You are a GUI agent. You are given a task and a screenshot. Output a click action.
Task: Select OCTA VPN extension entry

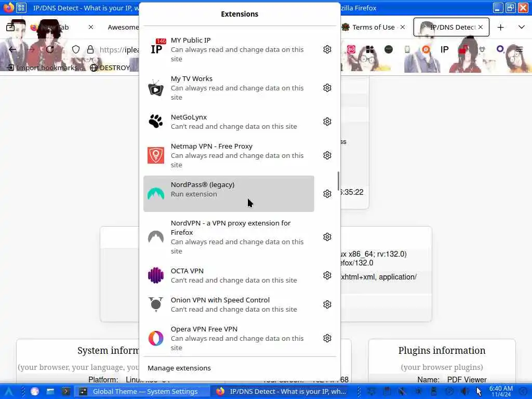[x=229, y=275]
